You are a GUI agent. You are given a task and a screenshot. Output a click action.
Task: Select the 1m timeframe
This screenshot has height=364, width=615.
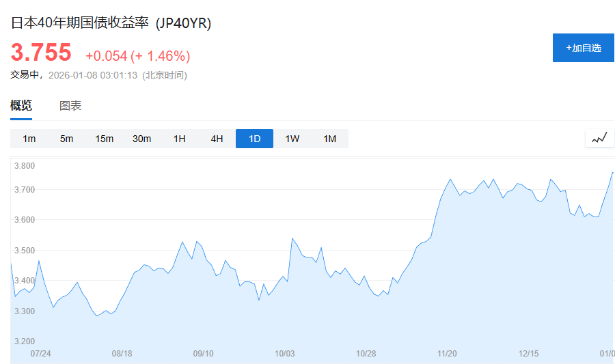(x=29, y=139)
